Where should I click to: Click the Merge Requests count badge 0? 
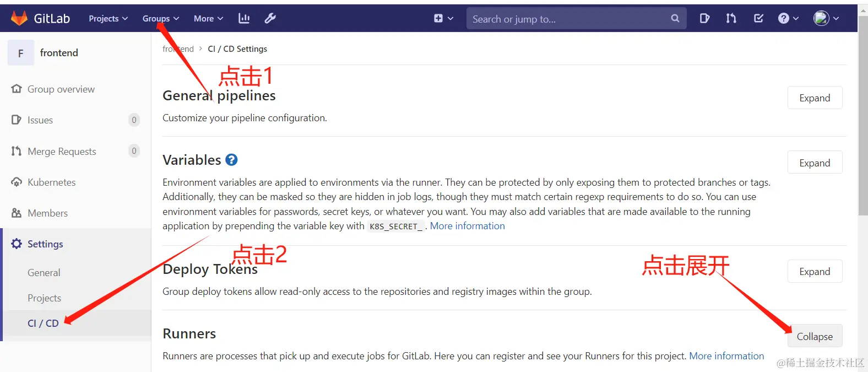(134, 150)
